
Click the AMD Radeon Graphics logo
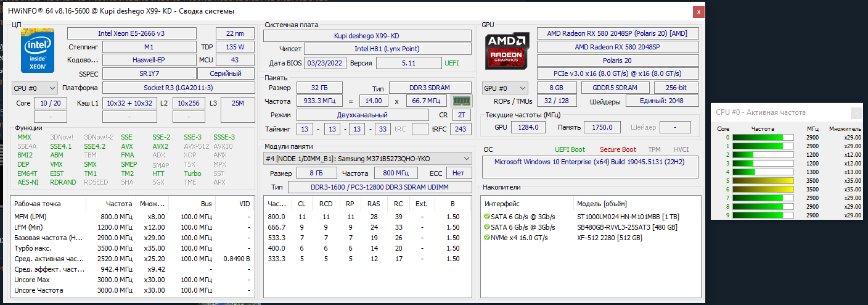point(506,50)
